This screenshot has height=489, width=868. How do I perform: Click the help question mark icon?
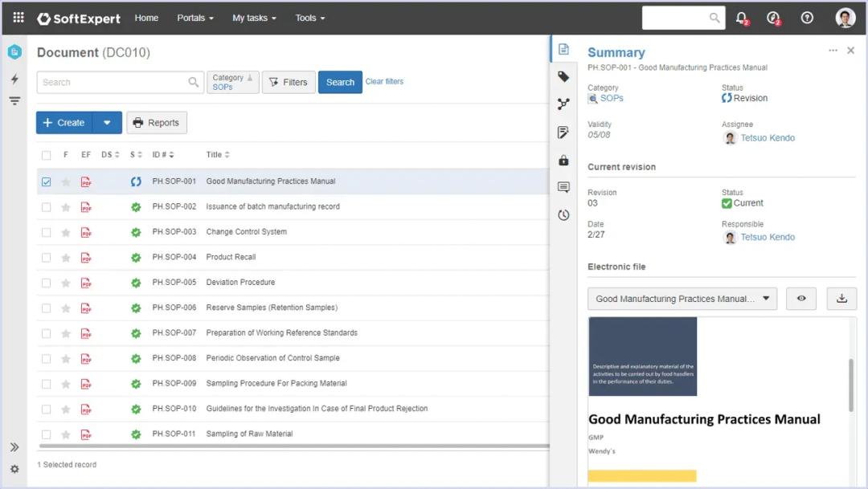pos(807,18)
